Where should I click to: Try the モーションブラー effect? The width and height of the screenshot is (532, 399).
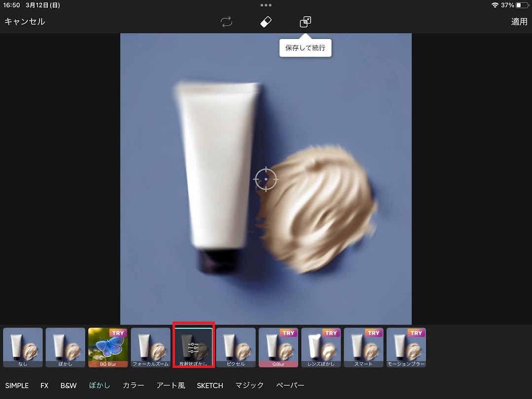406,347
